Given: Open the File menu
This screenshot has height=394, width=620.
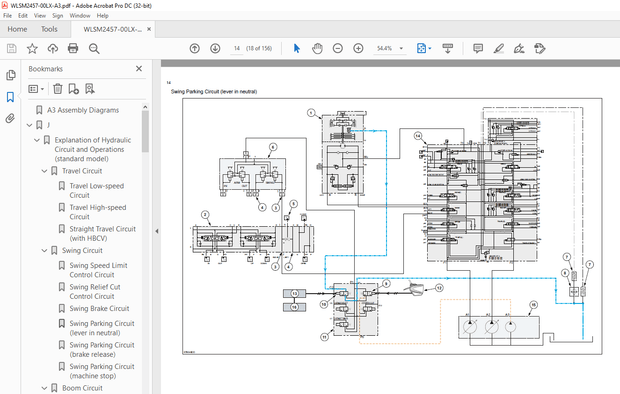Looking at the screenshot, I should pyautogui.click(x=8, y=15).
